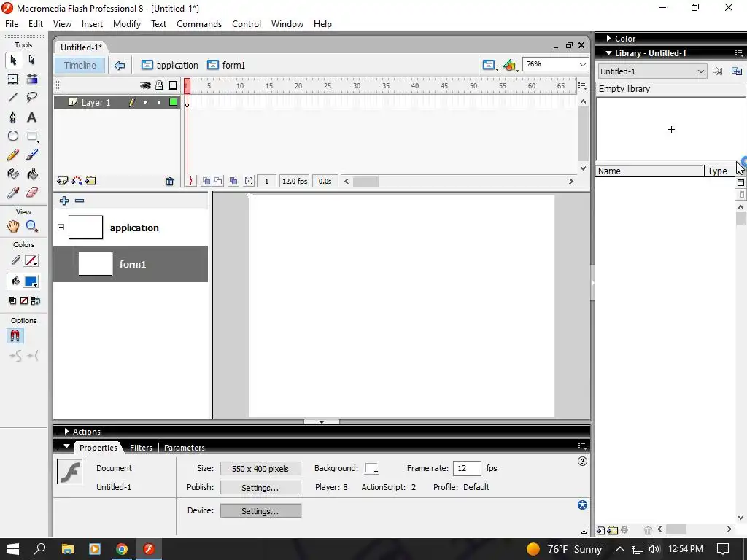Click Insert Layer icon in timeline
The height and width of the screenshot is (560, 747).
click(62, 181)
